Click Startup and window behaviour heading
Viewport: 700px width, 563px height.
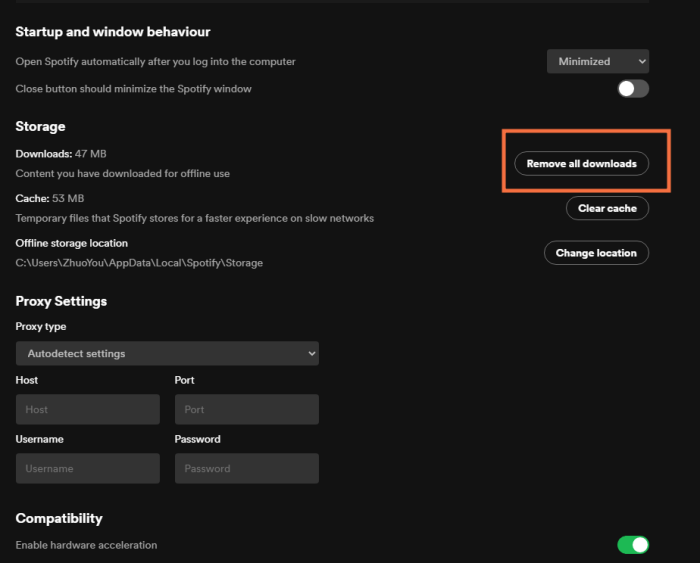(112, 32)
